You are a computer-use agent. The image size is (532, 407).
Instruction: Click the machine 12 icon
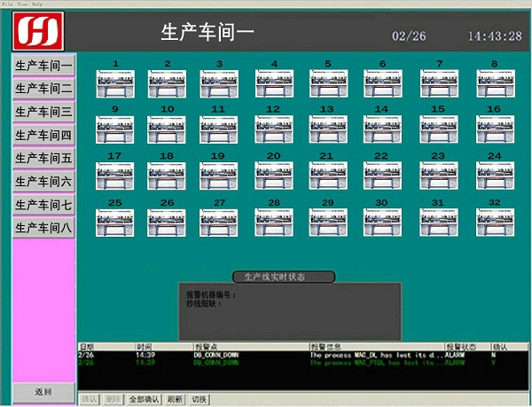click(274, 129)
